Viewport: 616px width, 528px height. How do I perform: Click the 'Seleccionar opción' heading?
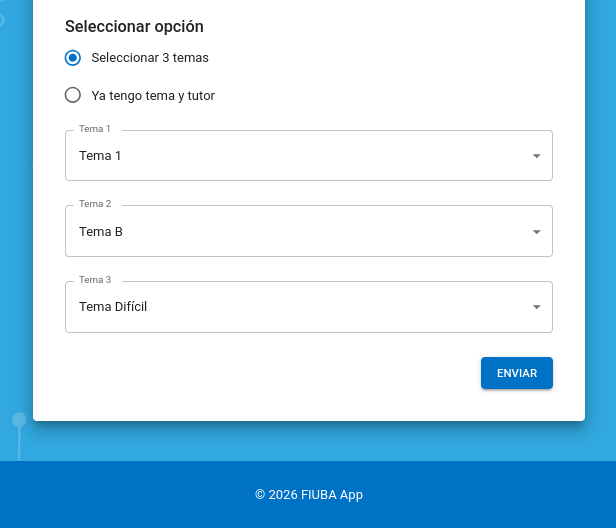pyautogui.click(x=134, y=27)
